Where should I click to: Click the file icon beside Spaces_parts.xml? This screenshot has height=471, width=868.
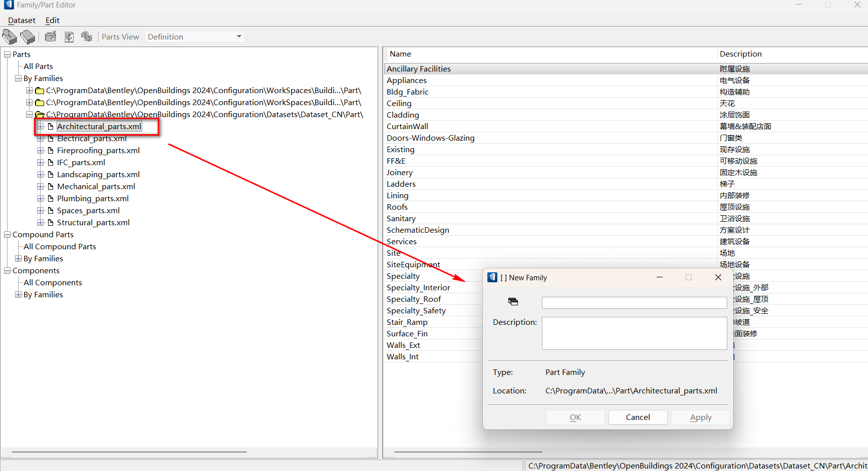coord(51,211)
